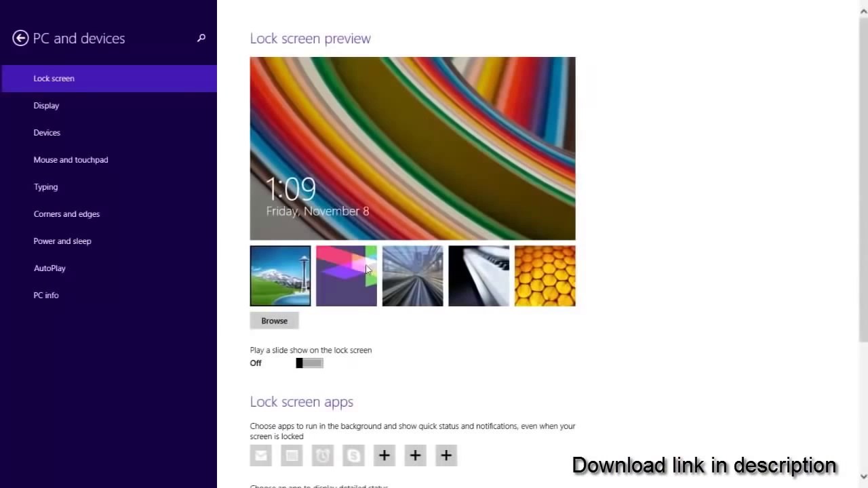Open Corners and edges settings
The height and width of the screenshot is (488, 868).
(108, 214)
